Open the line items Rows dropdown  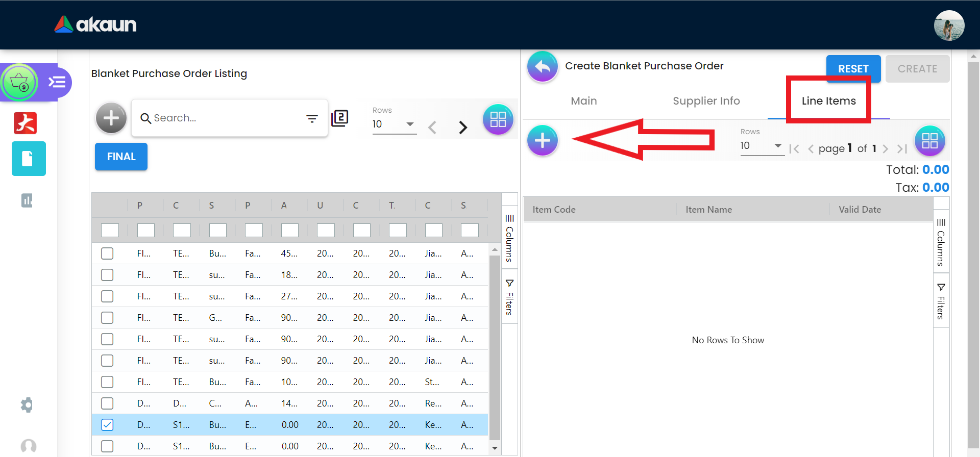click(x=762, y=146)
